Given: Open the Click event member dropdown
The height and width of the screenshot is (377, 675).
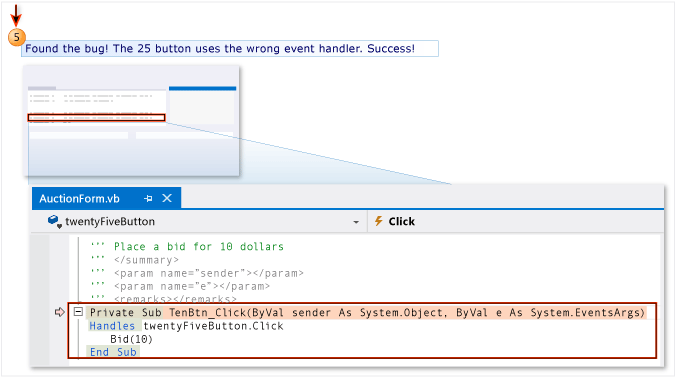Looking at the screenshot, I should point(515,221).
